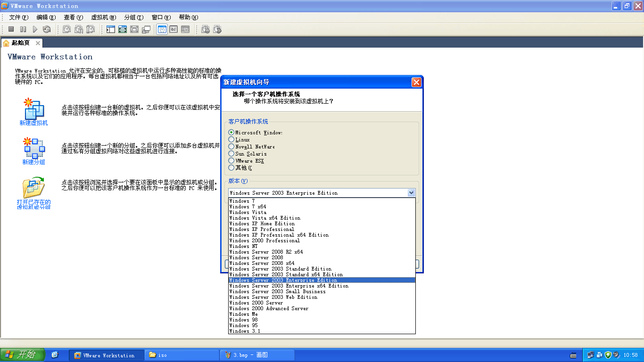Click the 打开已存在的虚拟机或分组 folder icon
This screenshot has width=644, height=362.
33,187
